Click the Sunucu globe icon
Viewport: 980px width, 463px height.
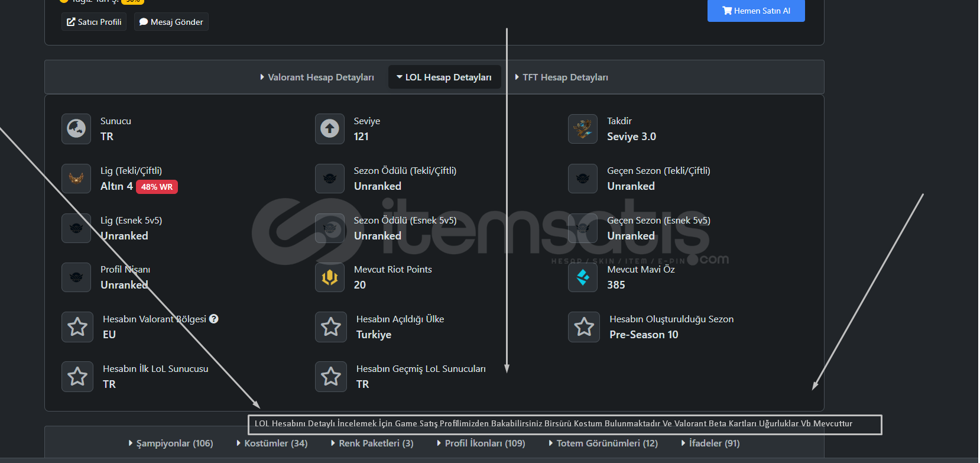(76, 128)
